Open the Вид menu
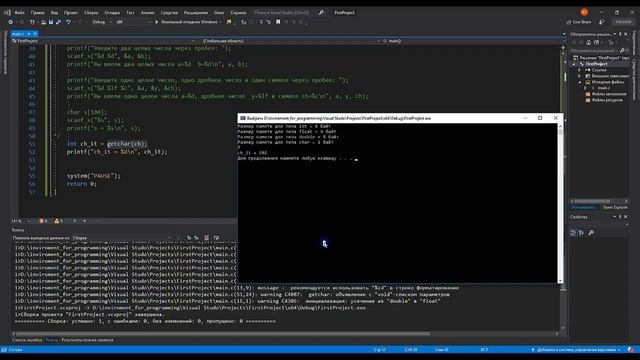Viewport: 640px width, 360px height. [x=54, y=13]
